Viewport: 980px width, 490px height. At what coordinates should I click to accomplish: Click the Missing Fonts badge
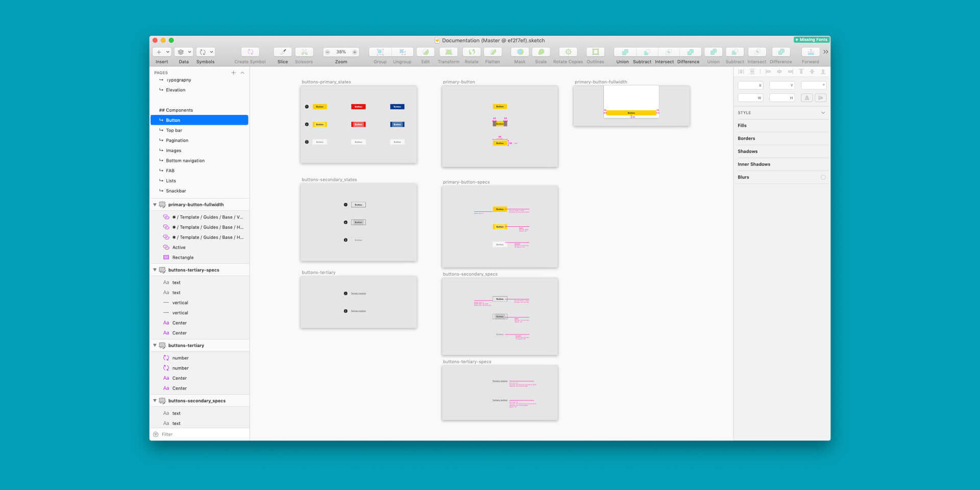[811, 40]
